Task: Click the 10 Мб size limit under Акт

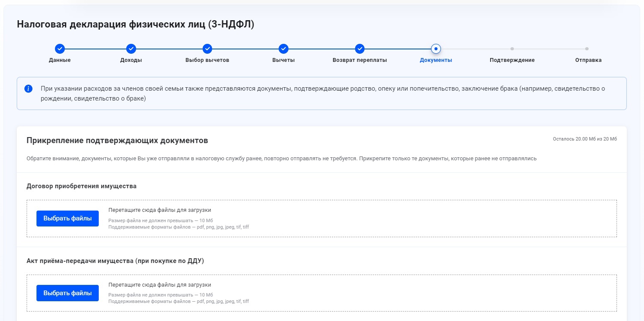Action: [161, 295]
